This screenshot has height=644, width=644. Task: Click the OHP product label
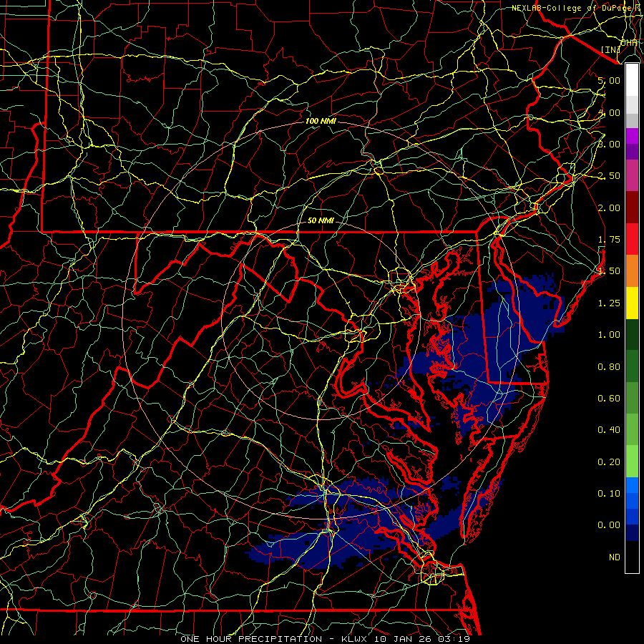pyautogui.click(x=629, y=43)
